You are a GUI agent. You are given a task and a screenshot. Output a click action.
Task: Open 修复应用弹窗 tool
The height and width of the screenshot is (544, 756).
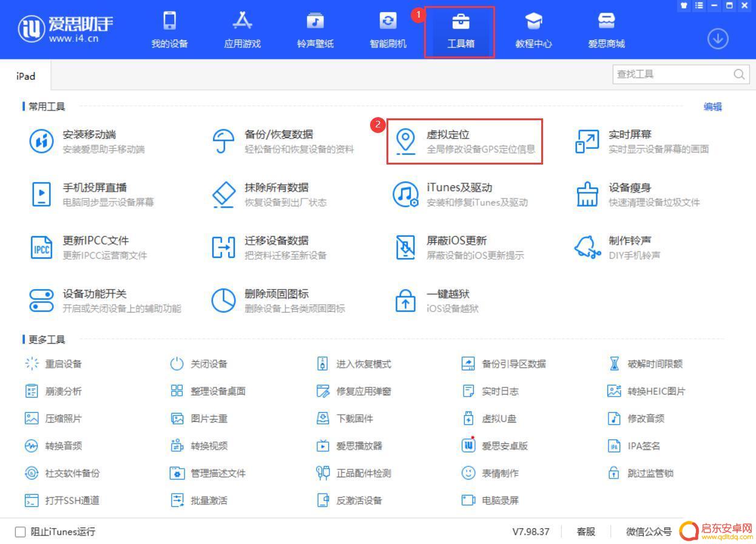(354, 391)
